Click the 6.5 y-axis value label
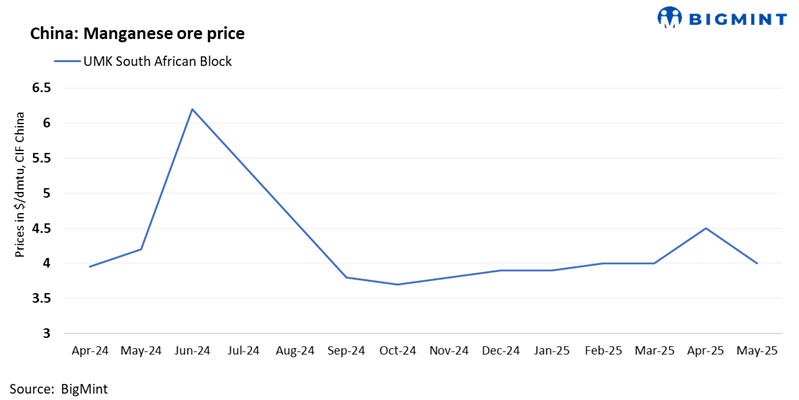 click(x=41, y=88)
